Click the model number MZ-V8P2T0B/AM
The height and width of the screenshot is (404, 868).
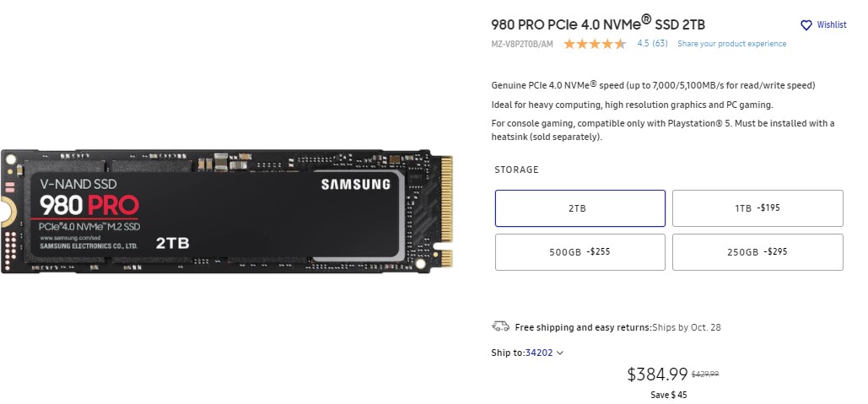pyautogui.click(x=522, y=44)
